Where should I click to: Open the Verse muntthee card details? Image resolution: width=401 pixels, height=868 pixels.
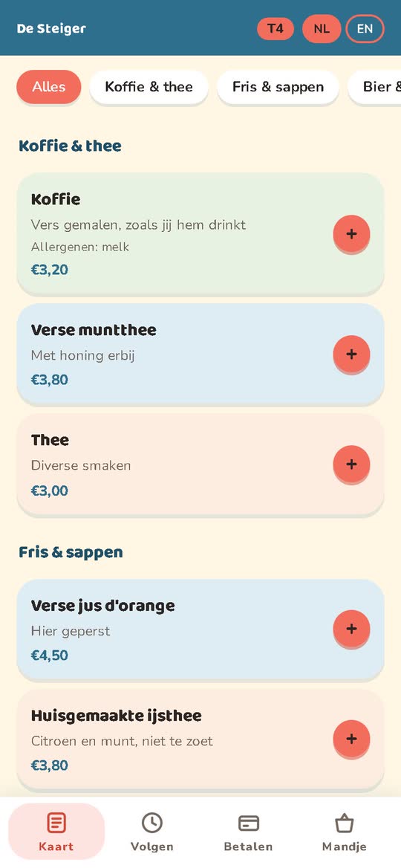pos(200,354)
